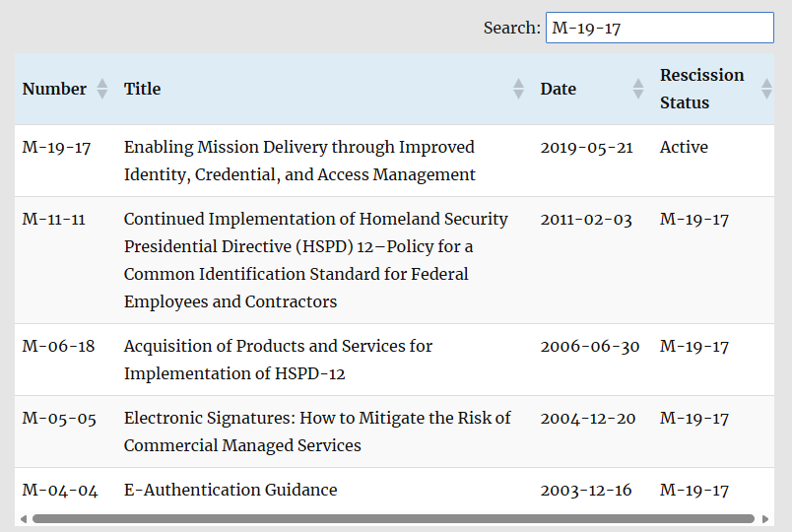This screenshot has width=792, height=532.
Task: Click the Number column header
Action: [54, 89]
